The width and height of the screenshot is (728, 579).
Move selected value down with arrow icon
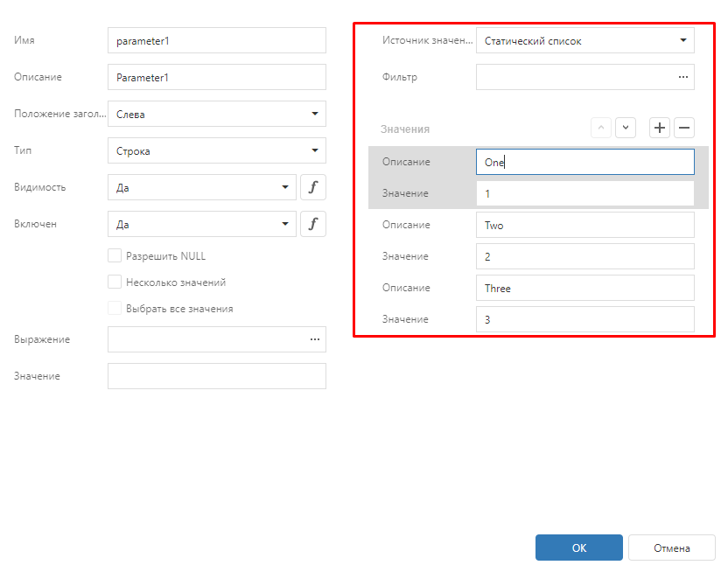coord(625,129)
